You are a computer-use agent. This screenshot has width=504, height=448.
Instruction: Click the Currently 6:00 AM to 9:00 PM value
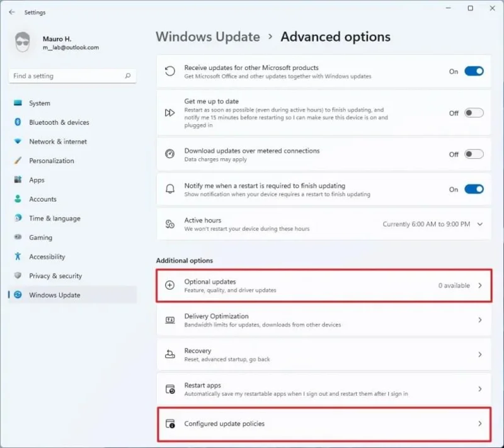pyautogui.click(x=427, y=224)
